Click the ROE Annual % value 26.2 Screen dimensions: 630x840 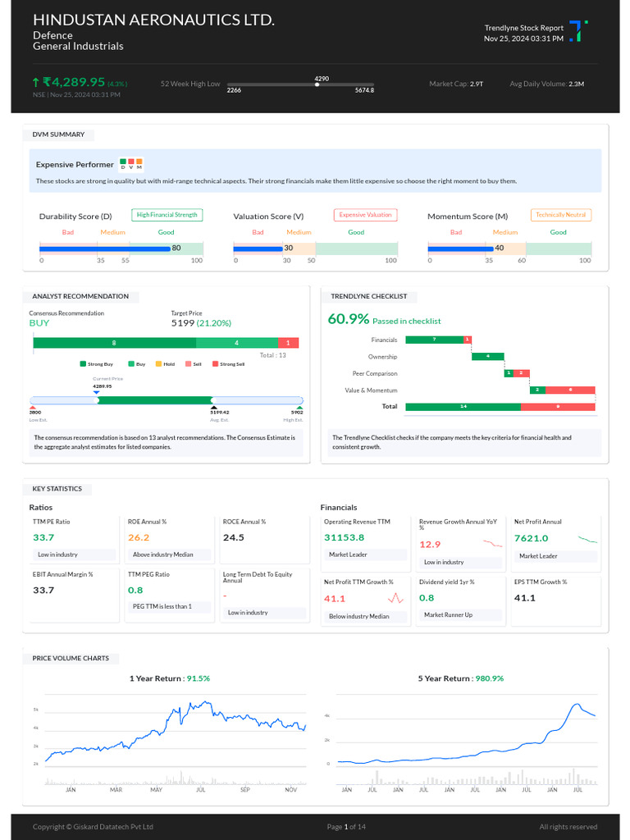[138, 537]
